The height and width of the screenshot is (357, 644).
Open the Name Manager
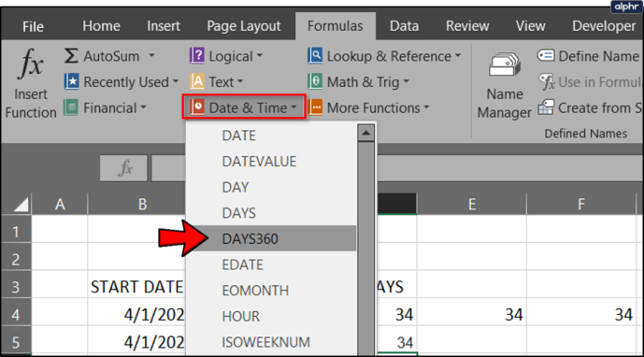(505, 85)
